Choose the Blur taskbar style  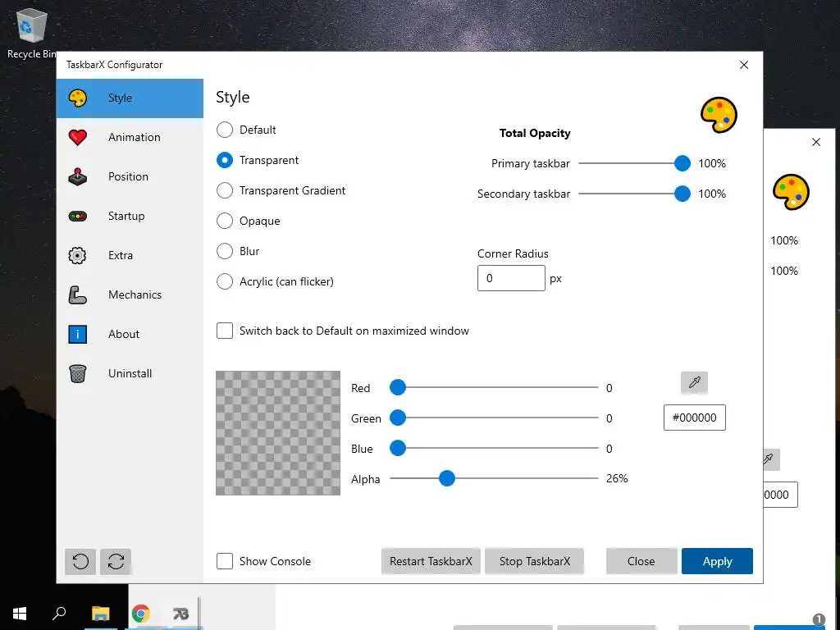(225, 251)
